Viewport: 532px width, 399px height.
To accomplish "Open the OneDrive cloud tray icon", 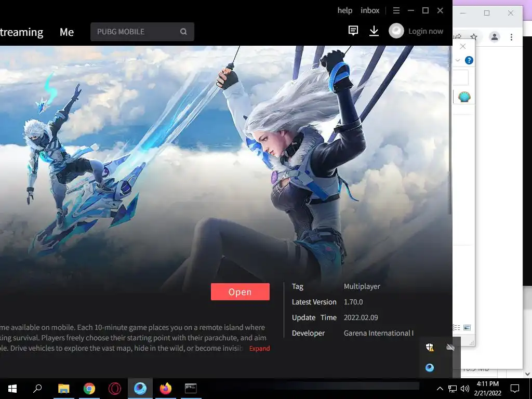I will coord(450,347).
